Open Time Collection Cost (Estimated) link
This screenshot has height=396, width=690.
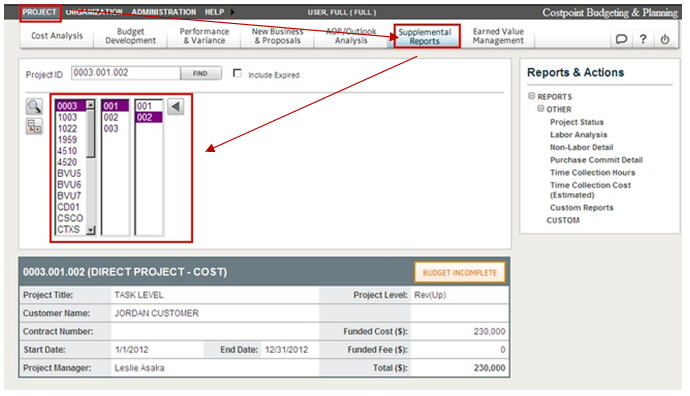(590, 190)
